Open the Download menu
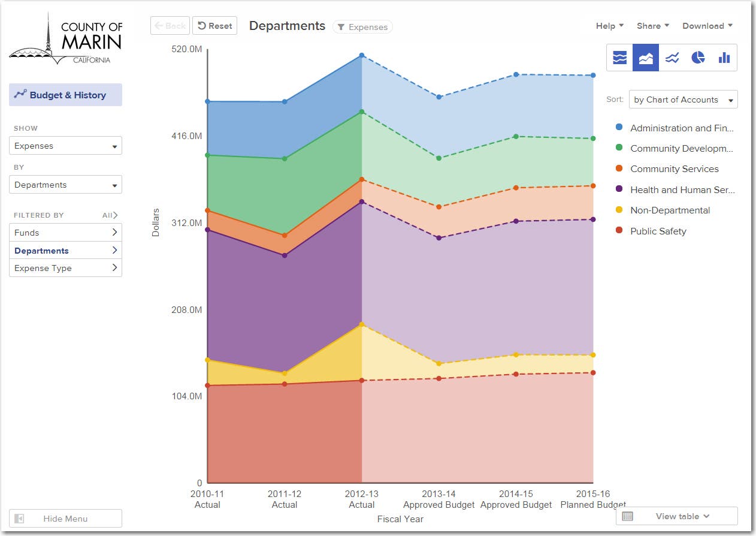The image size is (756, 536). pyautogui.click(x=707, y=26)
